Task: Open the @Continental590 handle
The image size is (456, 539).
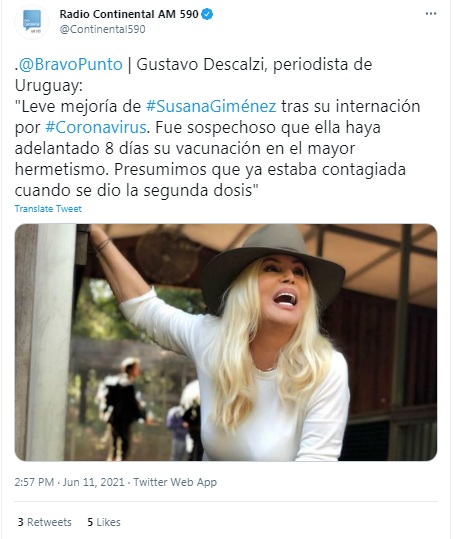Action: click(102, 29)
